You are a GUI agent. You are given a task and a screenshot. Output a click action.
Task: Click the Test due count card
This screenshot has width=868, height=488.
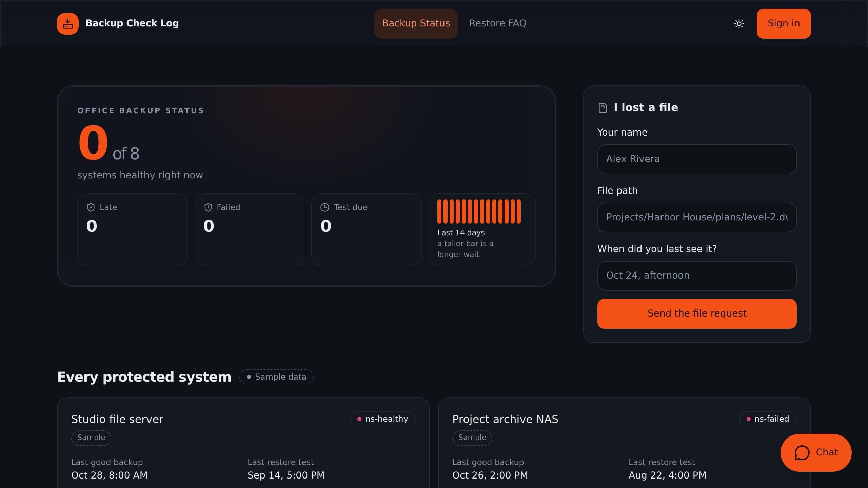(x=367, y=230)
